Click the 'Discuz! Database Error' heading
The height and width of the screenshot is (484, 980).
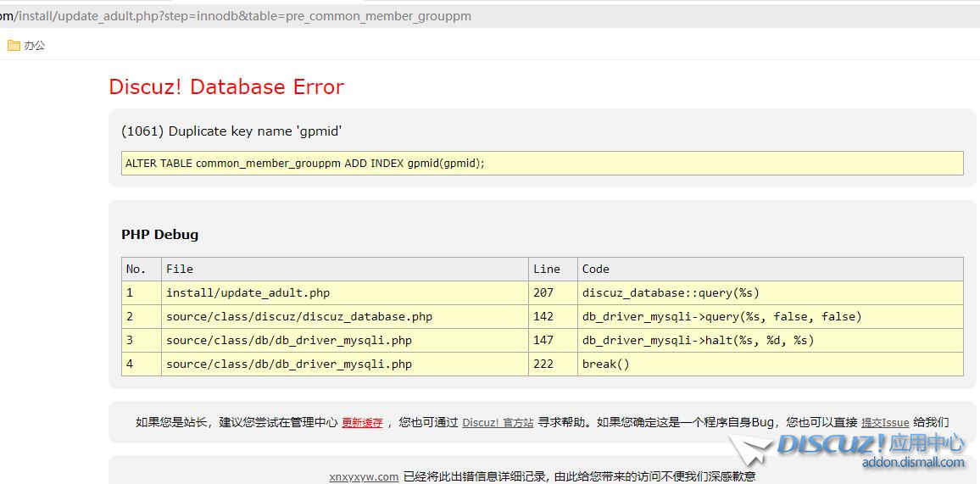pyautogui.click(x=226, y=87)
